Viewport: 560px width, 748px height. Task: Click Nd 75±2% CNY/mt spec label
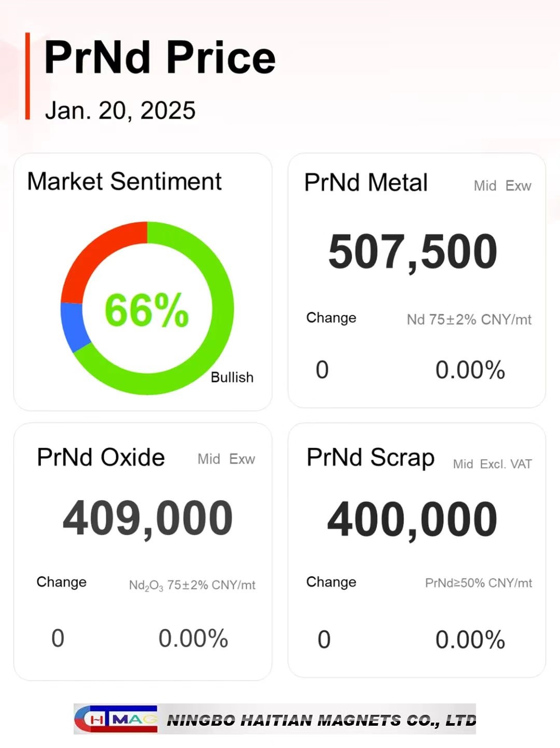469,319
